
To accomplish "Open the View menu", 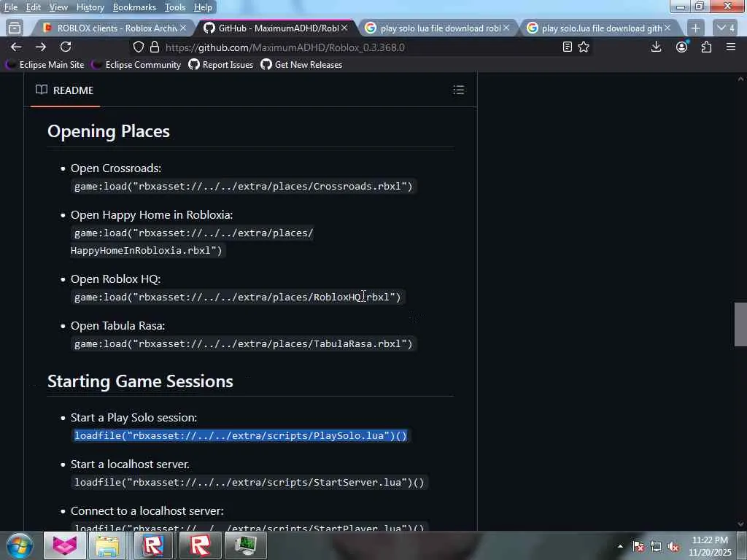I will click(x=58, y=7).
